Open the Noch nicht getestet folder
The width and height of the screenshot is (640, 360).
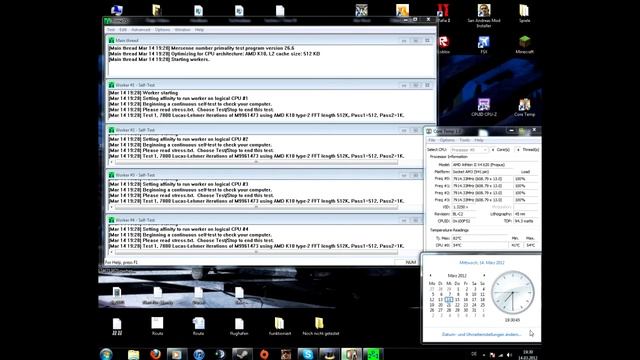tap(320, 326)
